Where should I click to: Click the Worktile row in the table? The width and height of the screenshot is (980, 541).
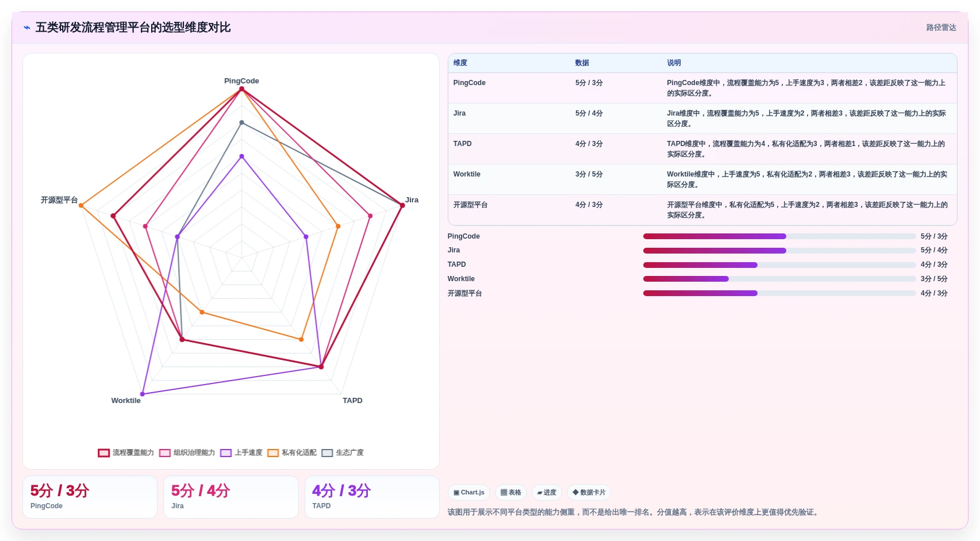702,179
